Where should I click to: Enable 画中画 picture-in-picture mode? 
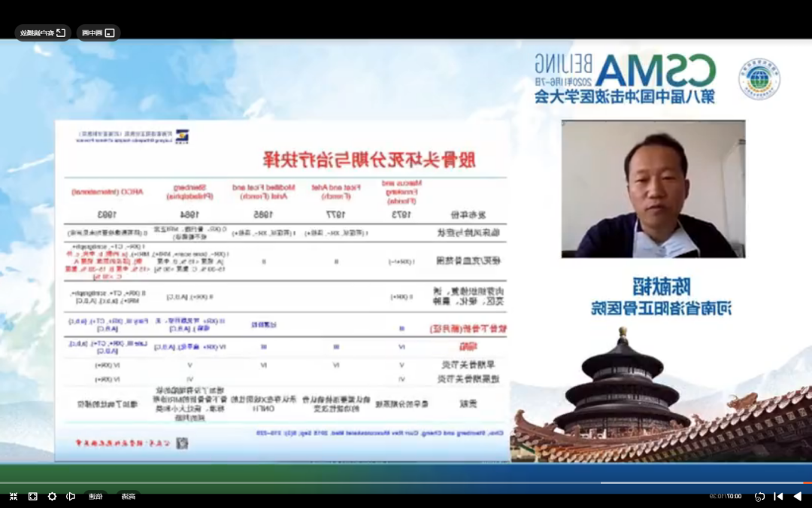[x=98, y=33]
